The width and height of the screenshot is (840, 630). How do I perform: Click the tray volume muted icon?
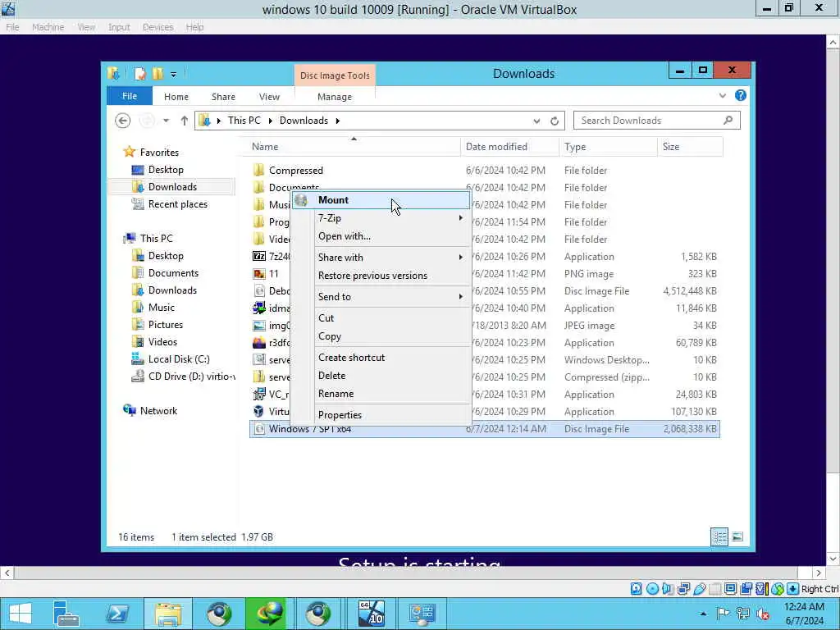[x=762, y=614]
